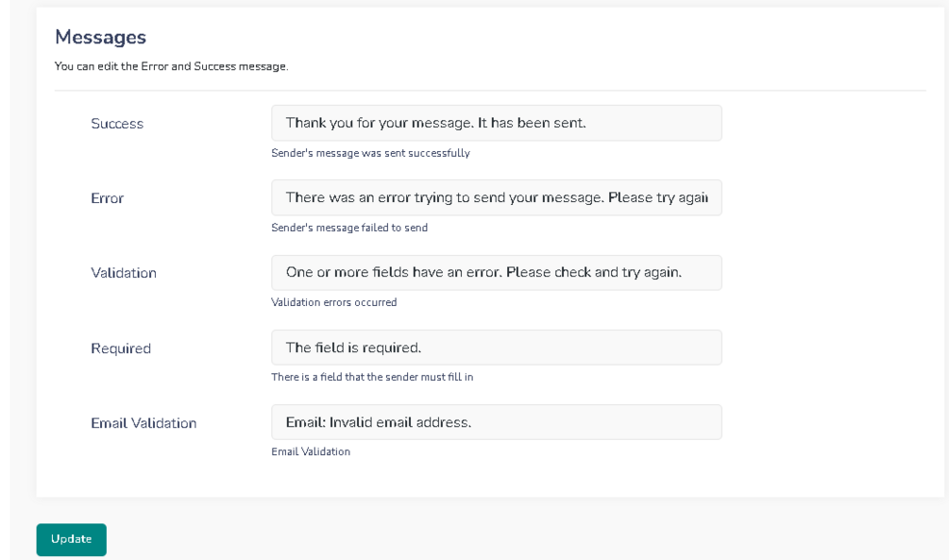Click the Messages section heading
Viewport: 949px width, 560px height.
click(100, 37)
